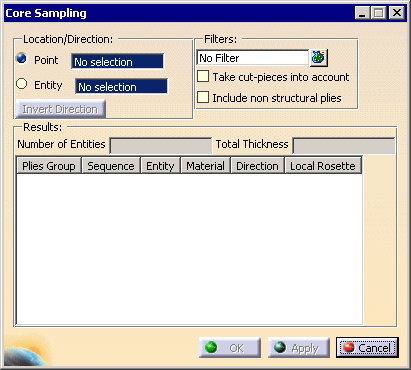
Task: Click the Sequence column header
Action: pyautogui.click(x=111, y=166)
